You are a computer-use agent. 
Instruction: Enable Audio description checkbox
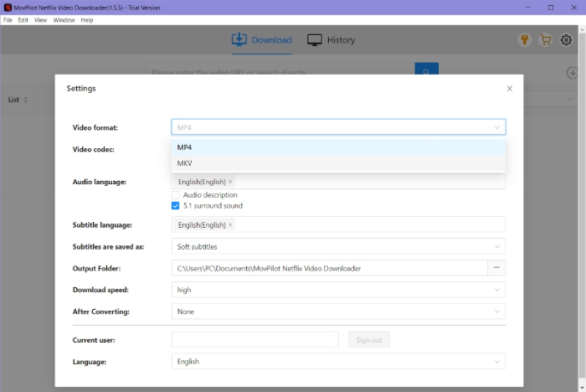(x=175, y=195)
